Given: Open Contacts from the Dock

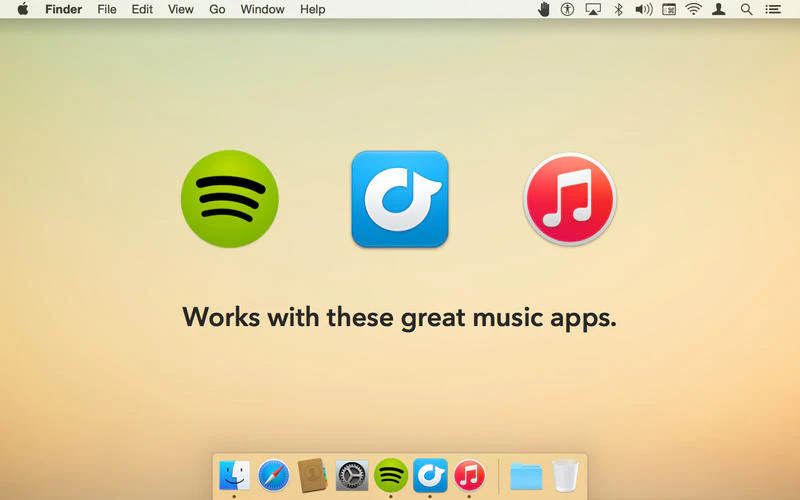Looking at the screenshot, I should pos(312,476).
